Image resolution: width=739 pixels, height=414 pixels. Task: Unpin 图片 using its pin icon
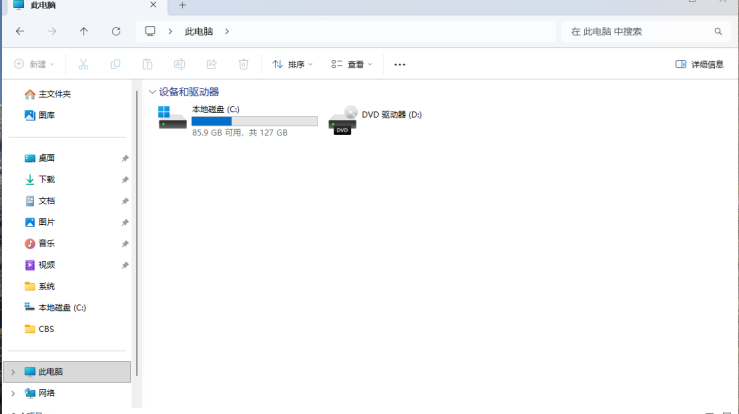point(125,222)
